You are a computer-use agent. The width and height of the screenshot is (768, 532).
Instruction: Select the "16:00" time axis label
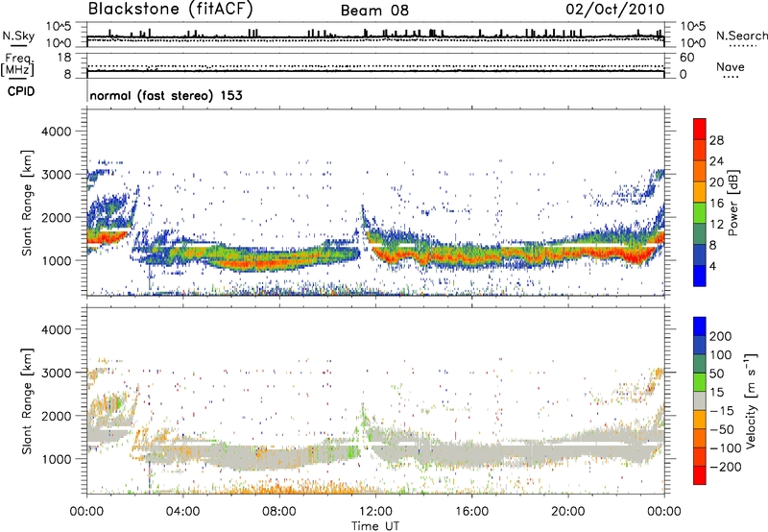(471, 512)
